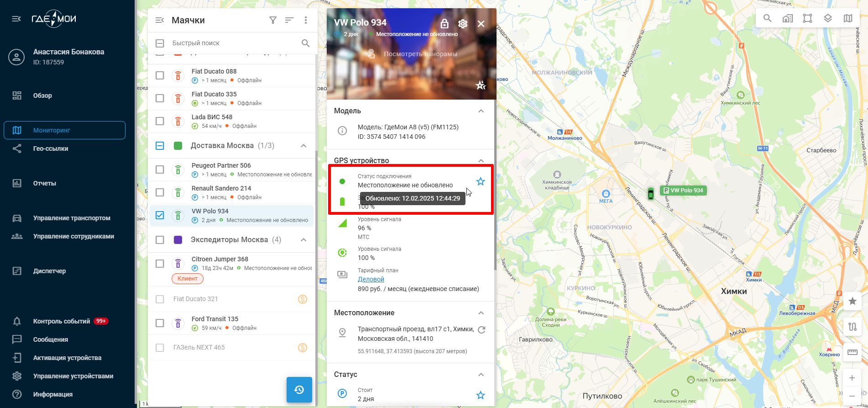Refresh the location address
Viewport: 868px width, 408px height.
[x=481, y=329]
